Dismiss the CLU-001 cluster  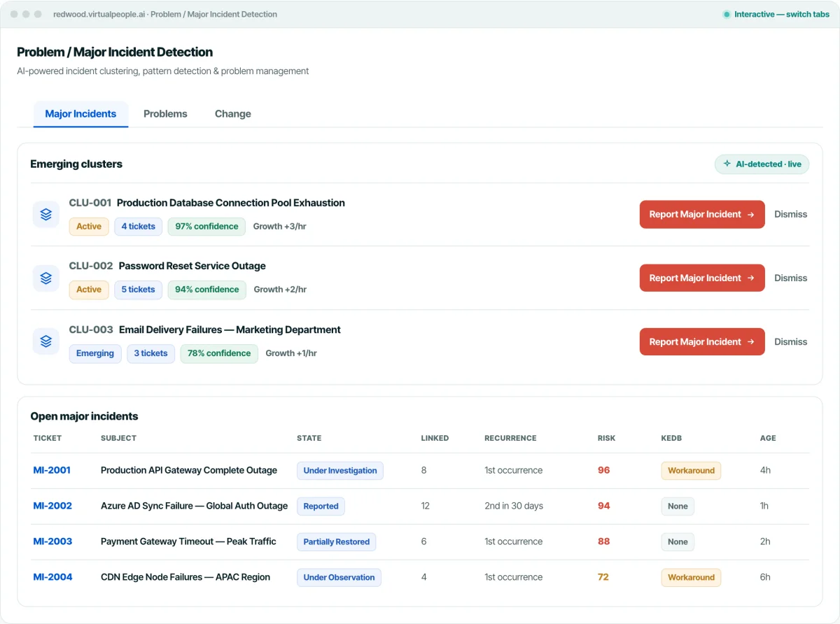coord(790,215)
